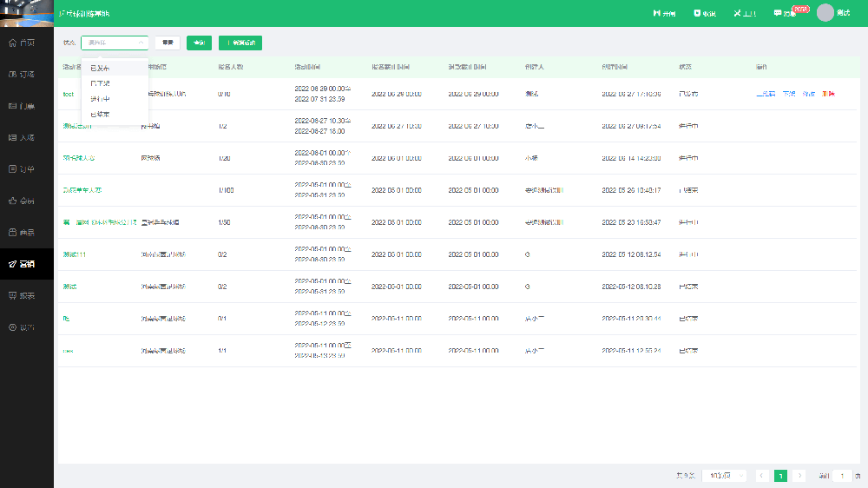
Task: Select 已结束 option in status list
Action: [100, 115]
